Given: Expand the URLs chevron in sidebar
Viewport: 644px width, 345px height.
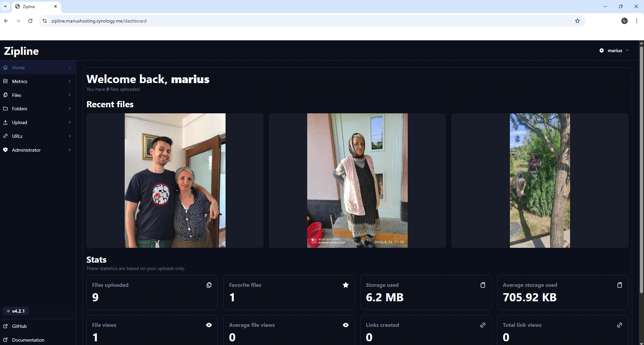Looking at the screenshot, I should (x=70, y=136).
